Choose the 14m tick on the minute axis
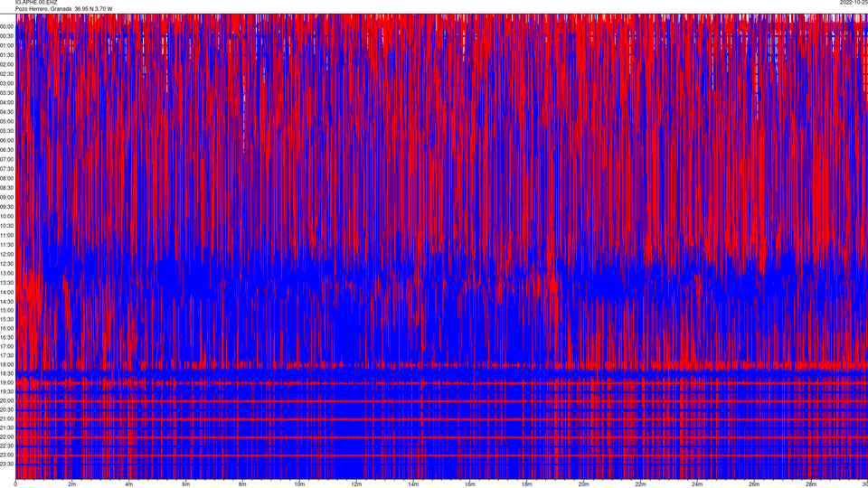The width and height of the screenshot is (868, 488). click(413, 484)
